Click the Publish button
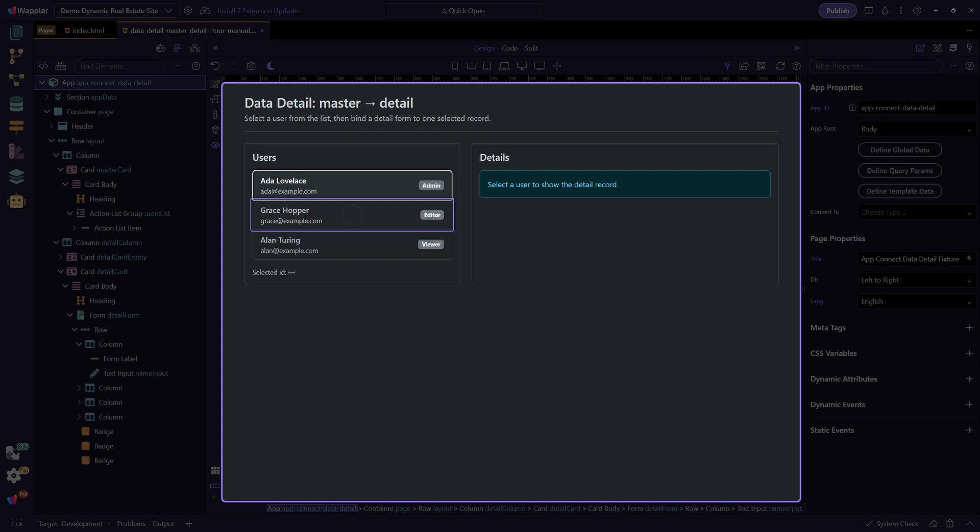 (x=837, y=11)
